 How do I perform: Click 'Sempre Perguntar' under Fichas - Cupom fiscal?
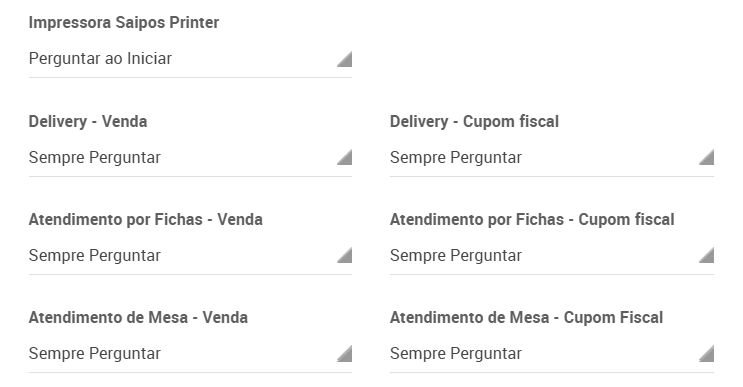click(456, 256)
